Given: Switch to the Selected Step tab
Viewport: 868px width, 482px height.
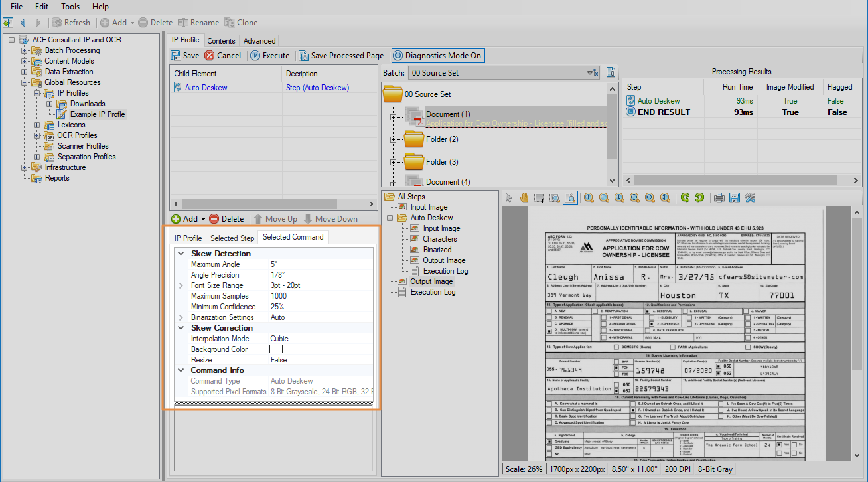Looking at the screenshot, I should [232, 238].
